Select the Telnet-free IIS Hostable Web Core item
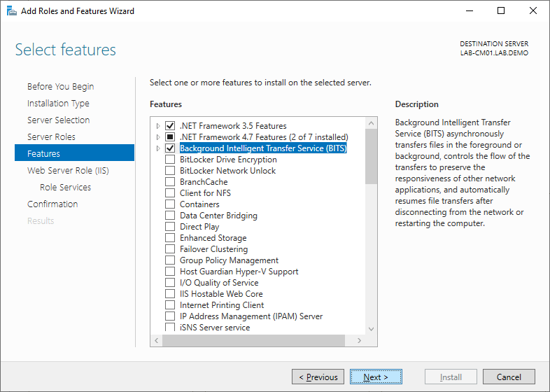The image size is (550, 392). point(221,294)
